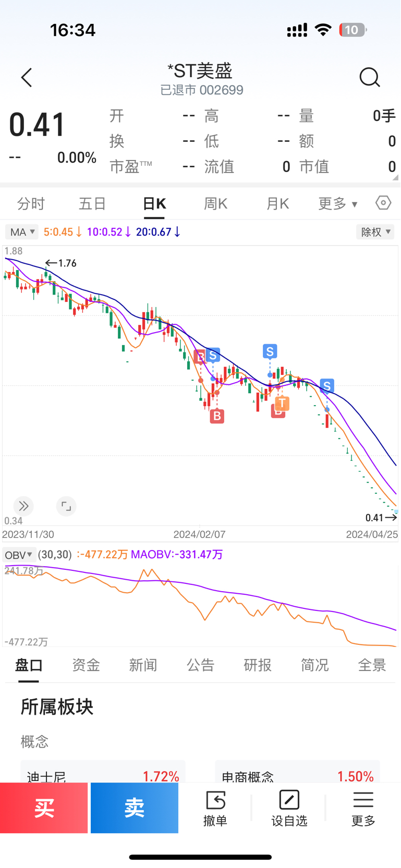Switch to 分时 intraday tab
This screenshot has height=868, width=401.
pyautogui.click(x=31, y=203)
